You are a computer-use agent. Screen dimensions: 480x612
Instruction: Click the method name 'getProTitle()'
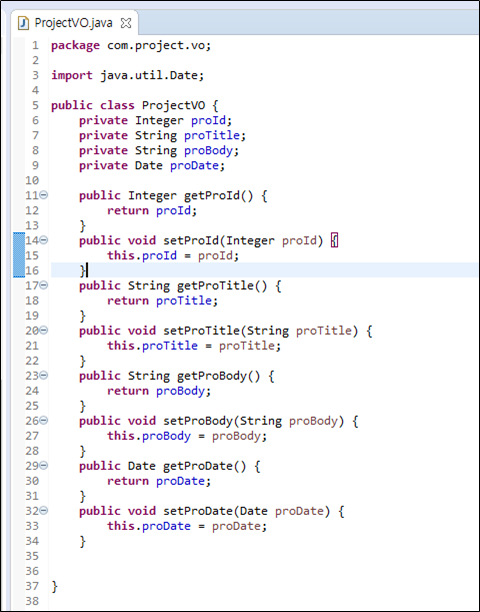[222, 285]
